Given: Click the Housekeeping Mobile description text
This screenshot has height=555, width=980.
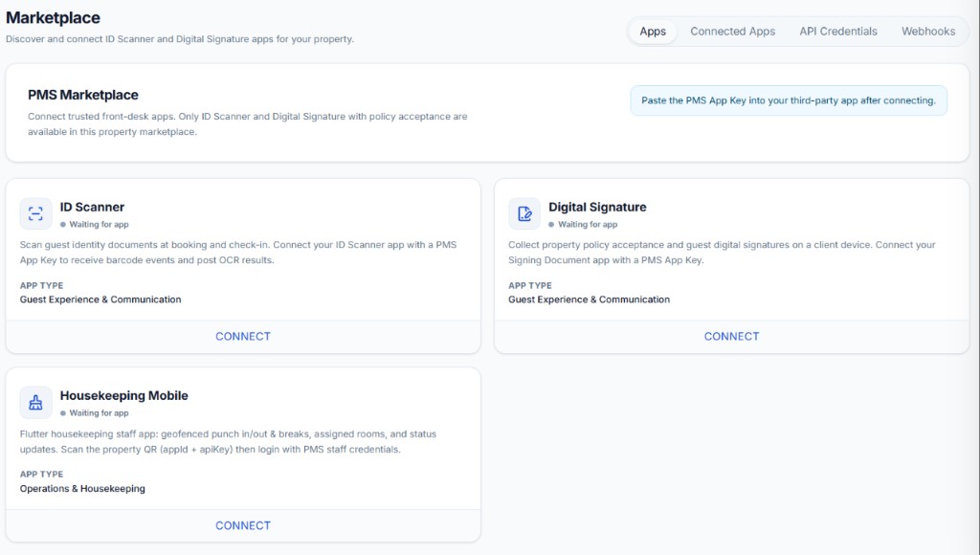Looking at the screenshot, I should coord(228,441).
